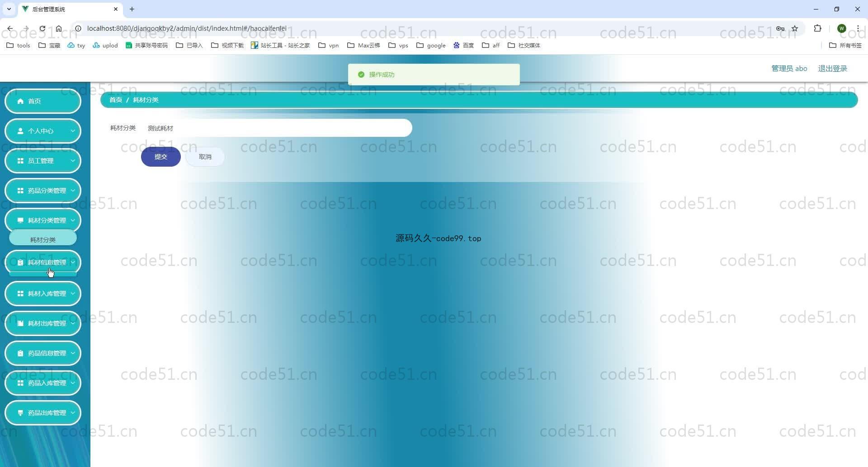Open the Chrome profile avatar W
The width and height of the screenshot is (868, 467).
(842, 28)
